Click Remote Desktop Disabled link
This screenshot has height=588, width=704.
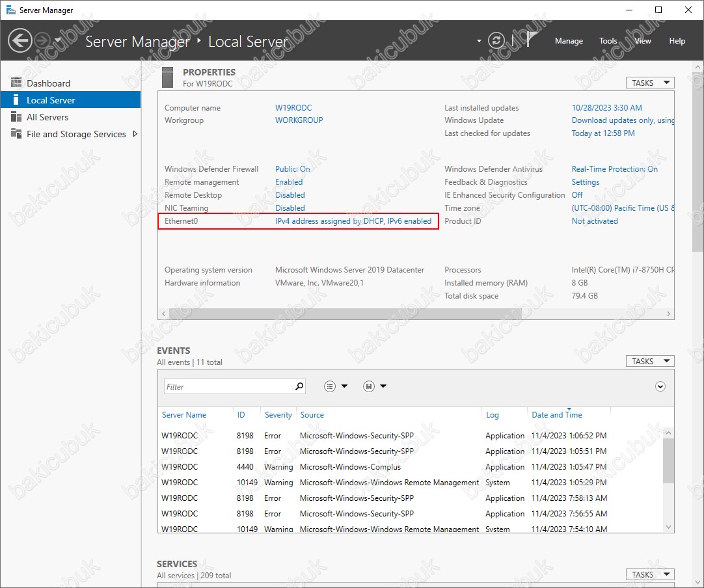coord(290,194)
